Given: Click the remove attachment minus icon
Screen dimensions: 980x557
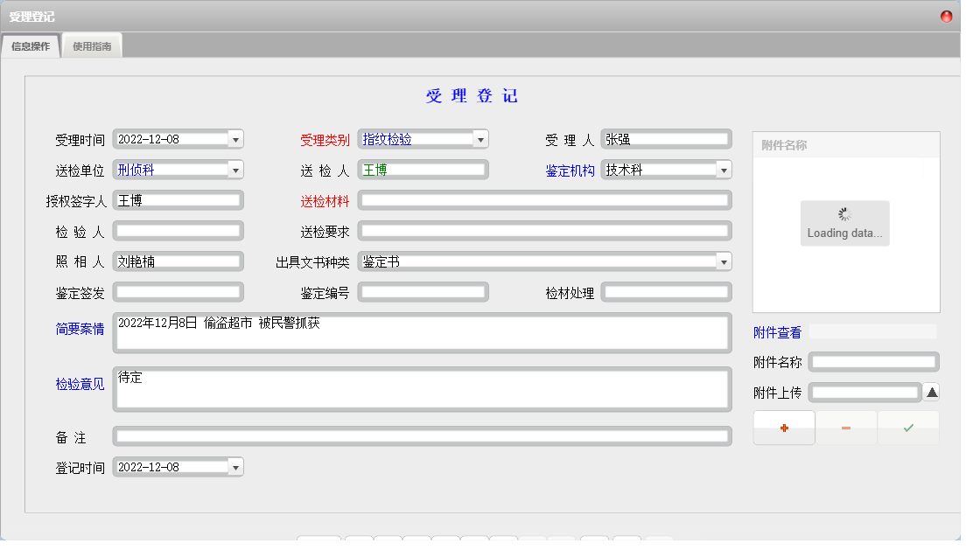Looking at the screenshot, I should coord(845,428).
